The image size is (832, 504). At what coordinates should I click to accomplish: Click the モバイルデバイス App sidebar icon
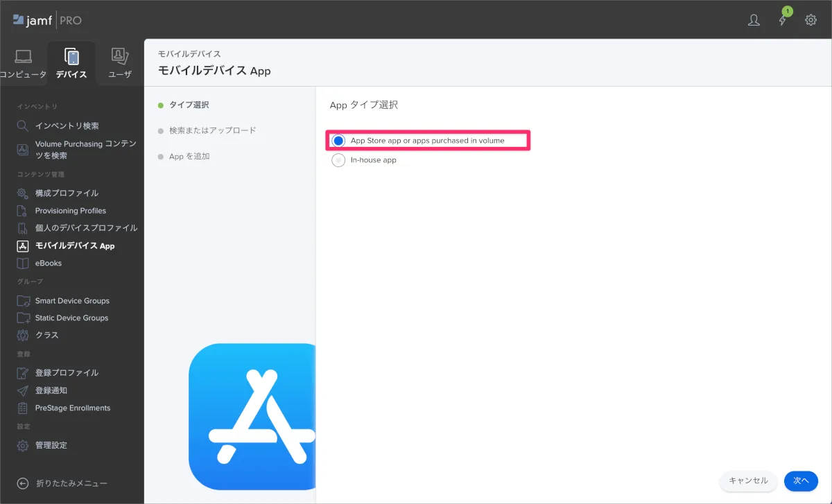click(23, 245)
